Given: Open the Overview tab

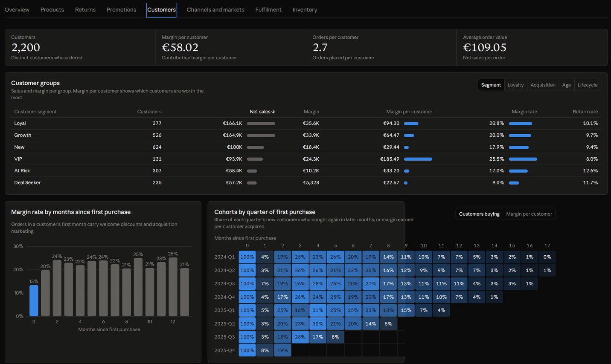Looking at the screenshot, I should tap(17, 9).
